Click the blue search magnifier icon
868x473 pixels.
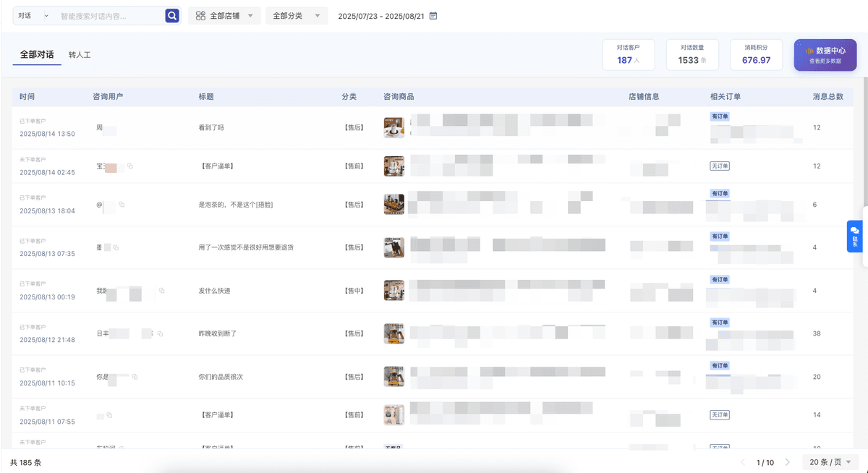click(171, 14)
